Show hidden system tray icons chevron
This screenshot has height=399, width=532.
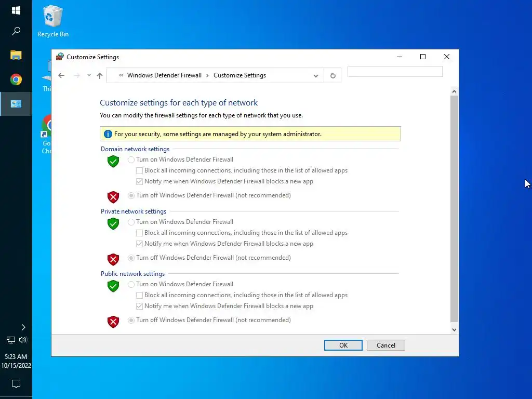tap(23, 327)
